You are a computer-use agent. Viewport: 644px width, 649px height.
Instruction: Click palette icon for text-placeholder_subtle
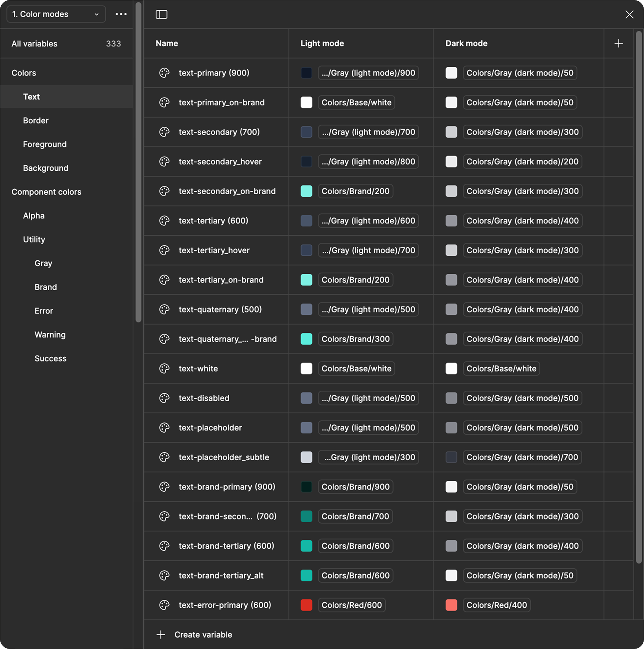click(x=164, y=457)
